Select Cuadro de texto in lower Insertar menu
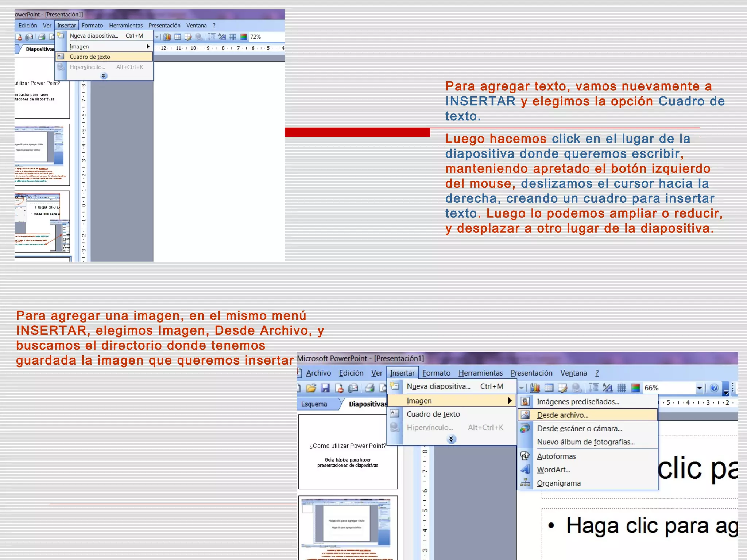This screenshot has width=747, height=560. (x=452, y=414)
